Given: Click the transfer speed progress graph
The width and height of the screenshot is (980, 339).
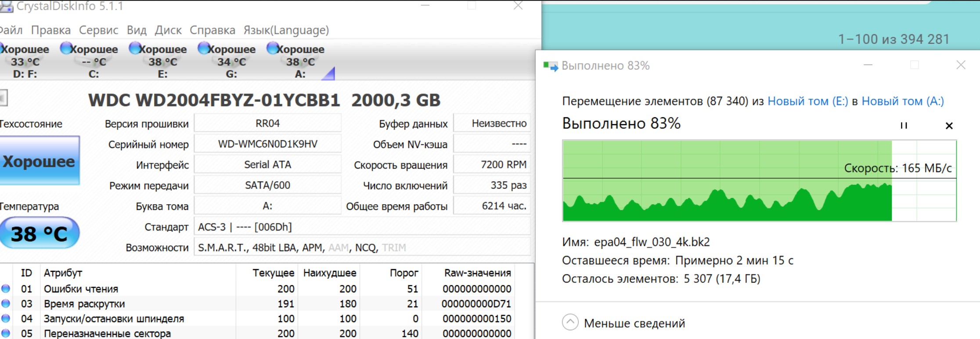Looking at the screenshot, I should 759,180.
